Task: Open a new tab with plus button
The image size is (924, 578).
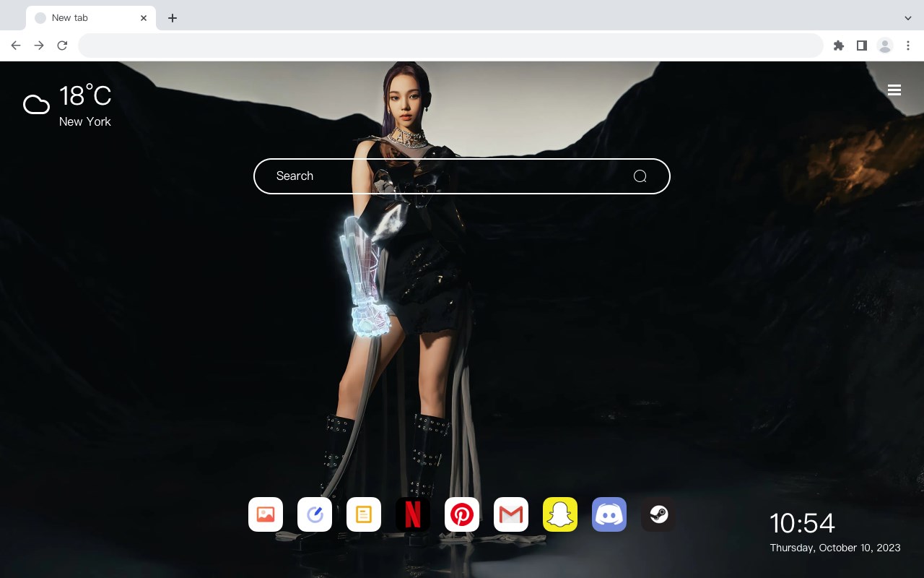Action: click(x=172, y=18)
